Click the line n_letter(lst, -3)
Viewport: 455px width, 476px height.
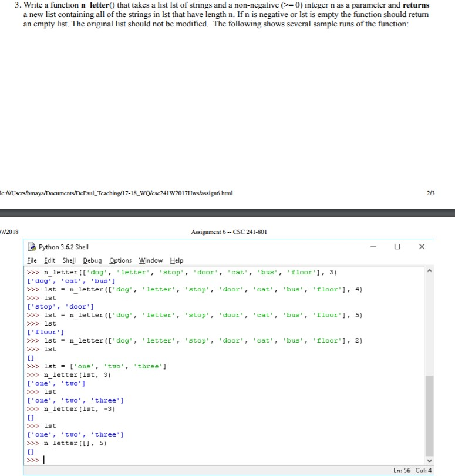[71, 409]
